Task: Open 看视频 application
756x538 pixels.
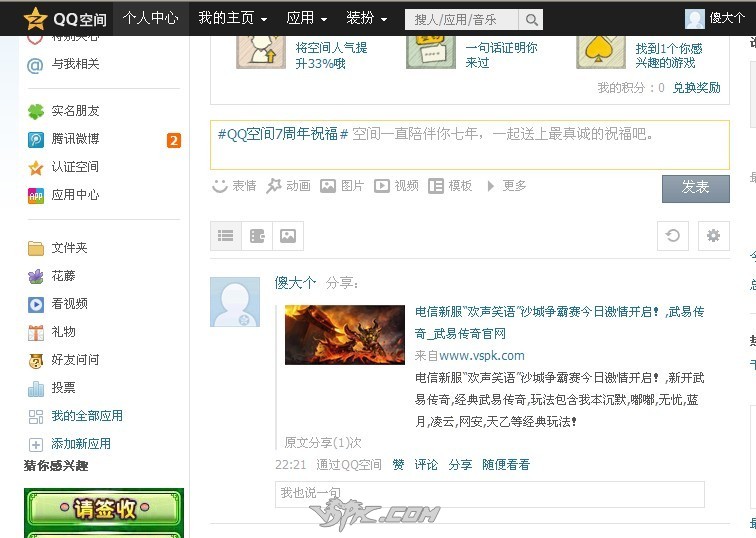Action: click(x=69, y=304)
